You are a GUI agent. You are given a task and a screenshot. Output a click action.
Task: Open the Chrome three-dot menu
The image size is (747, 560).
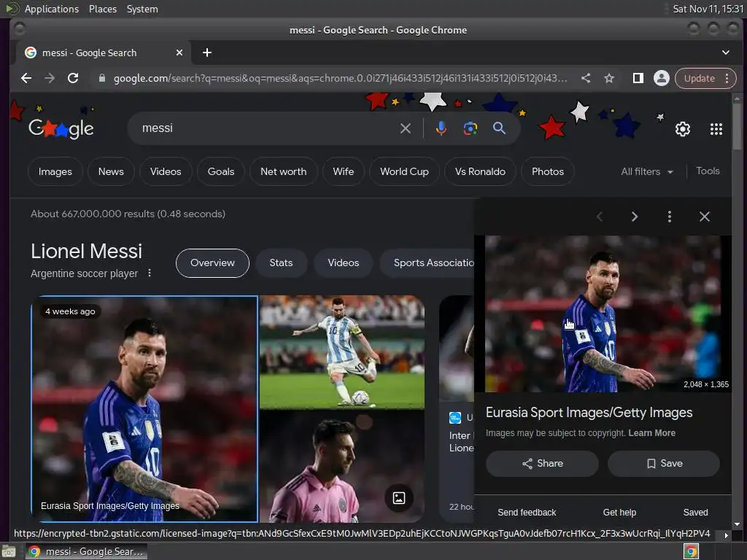tap(727, 78)
